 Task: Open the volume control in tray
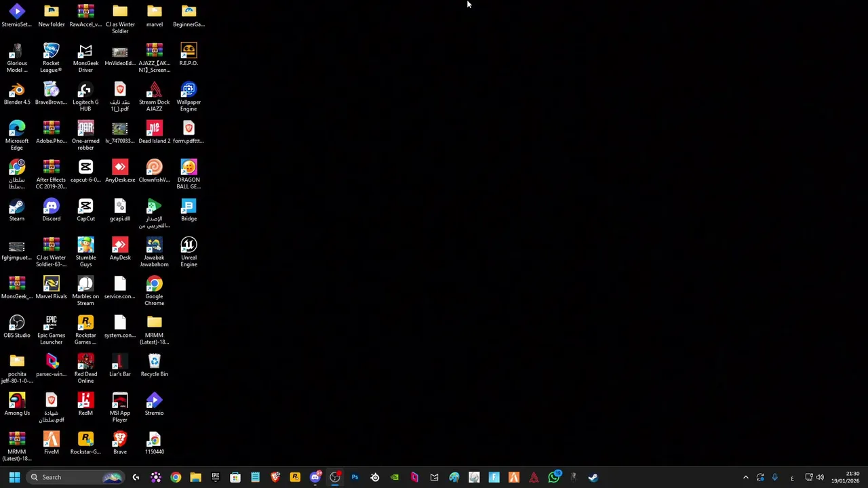pos(820,477)
